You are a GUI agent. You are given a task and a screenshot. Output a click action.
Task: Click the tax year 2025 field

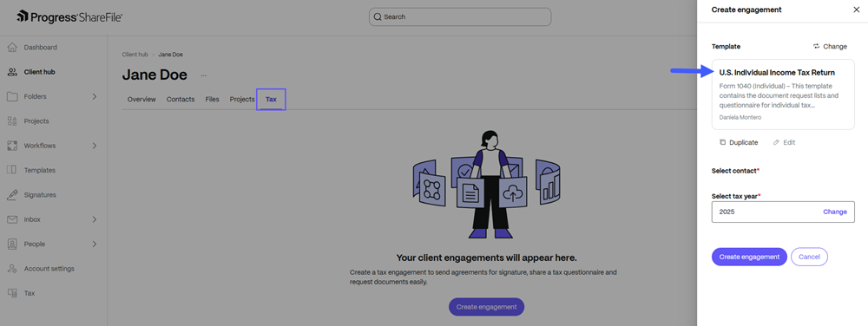783,212
